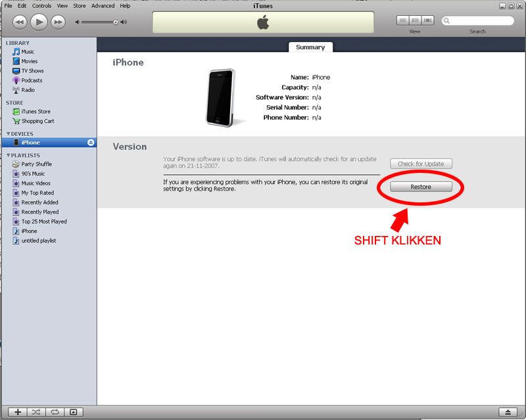Screen dimensions: 526x420
Task: Open the Store menu
Action: point(80,6)
